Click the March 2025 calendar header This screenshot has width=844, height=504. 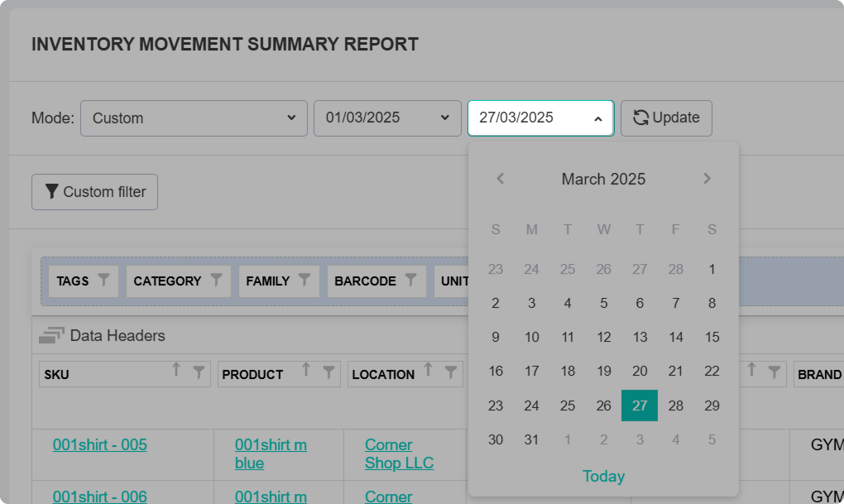coord(603,179)
